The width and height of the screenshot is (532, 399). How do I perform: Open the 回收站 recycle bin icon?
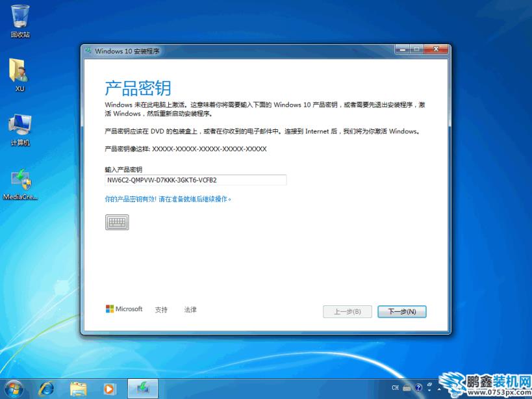(20, 21)
